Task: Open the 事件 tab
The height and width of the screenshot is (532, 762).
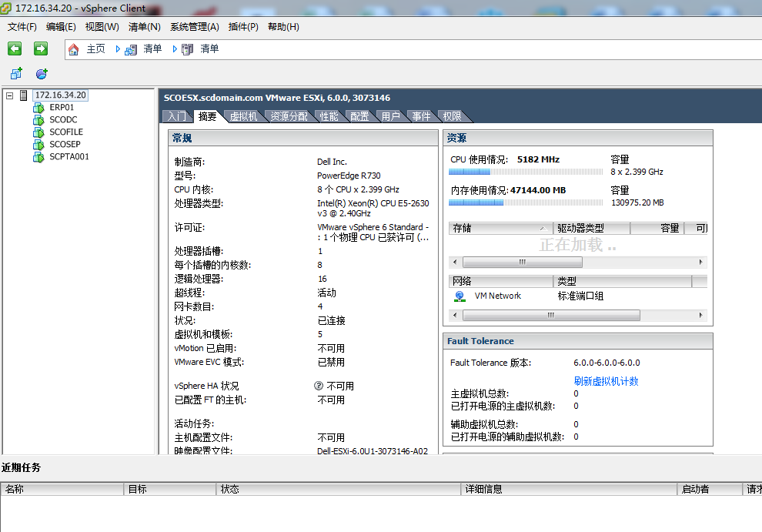Action: (421, 116)
